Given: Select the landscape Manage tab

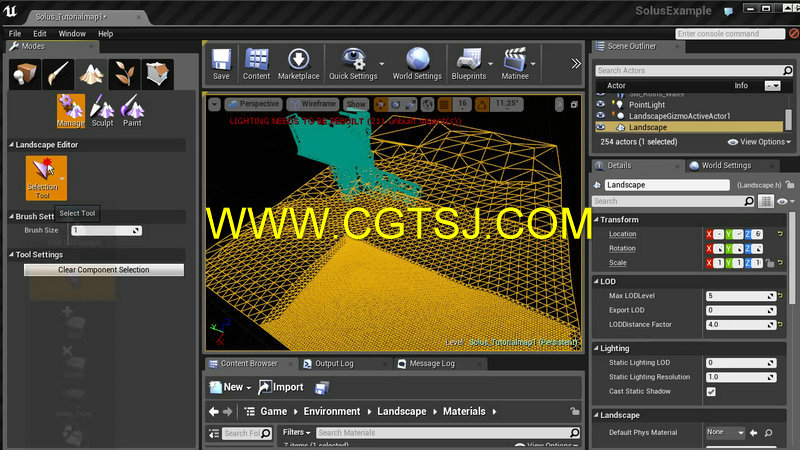Looking at the screenshot, I should coord(70,110).
